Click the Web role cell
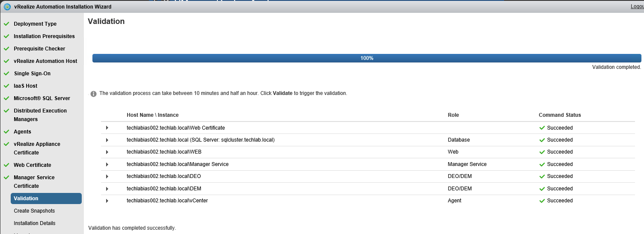 (x=453, y=152)
